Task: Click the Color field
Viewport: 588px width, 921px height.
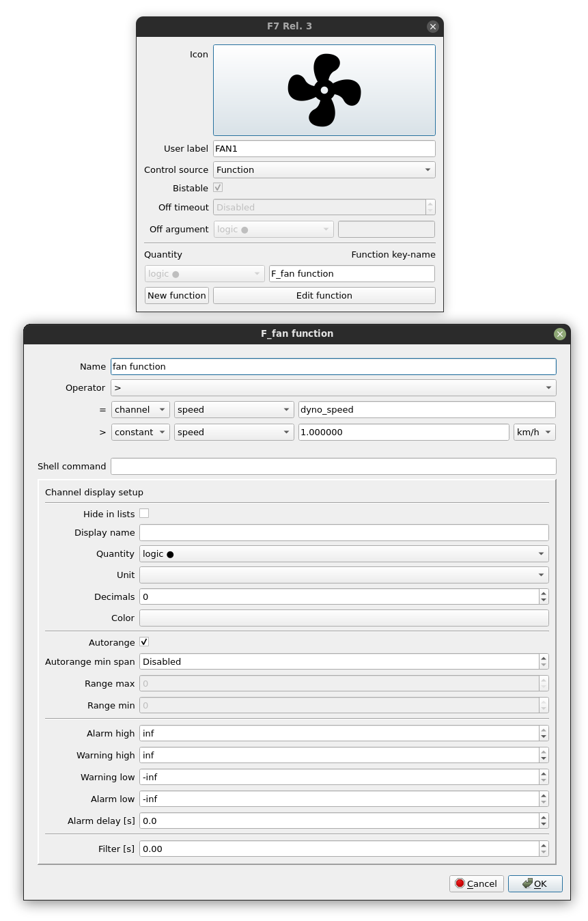Action: tap(344, 618)
